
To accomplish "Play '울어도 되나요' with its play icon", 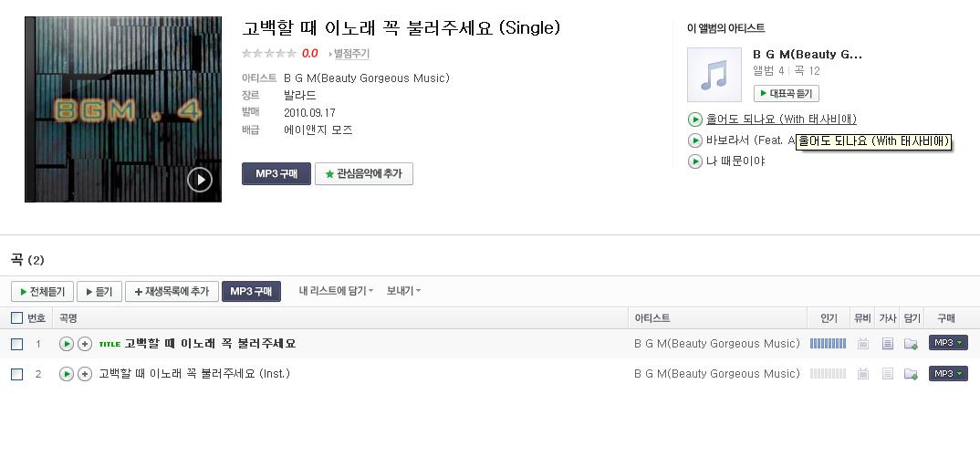I will [695, 119].
